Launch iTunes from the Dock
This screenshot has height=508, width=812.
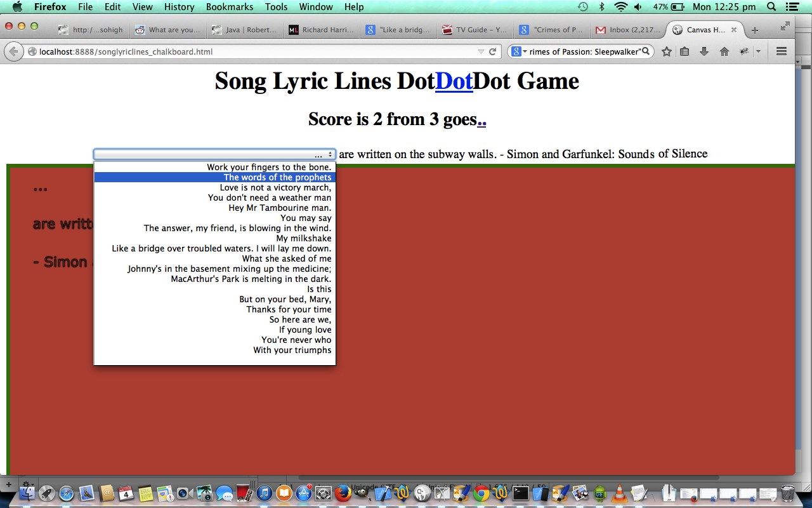tap(265, 493)
